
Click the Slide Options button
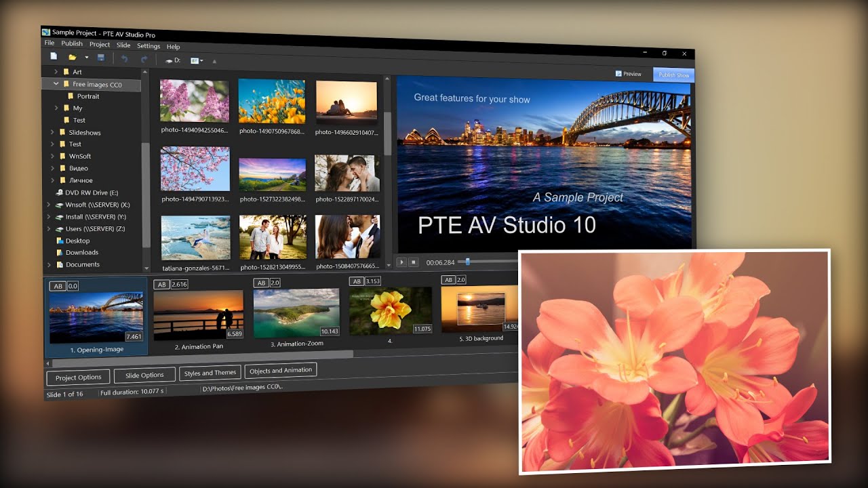click(144, 375)
